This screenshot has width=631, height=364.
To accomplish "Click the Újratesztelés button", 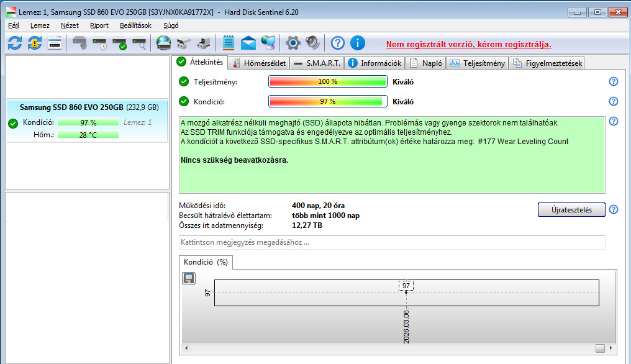I will coord(571,210).
